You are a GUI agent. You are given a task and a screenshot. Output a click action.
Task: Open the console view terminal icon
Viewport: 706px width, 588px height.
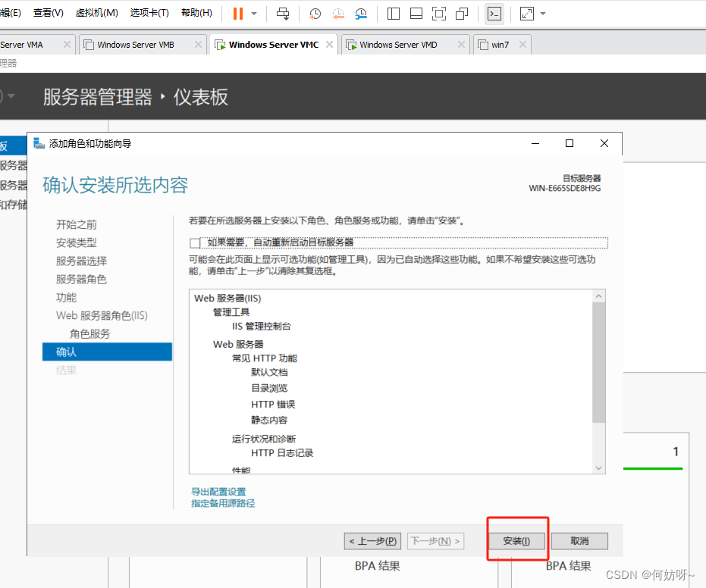pos(494,14)
